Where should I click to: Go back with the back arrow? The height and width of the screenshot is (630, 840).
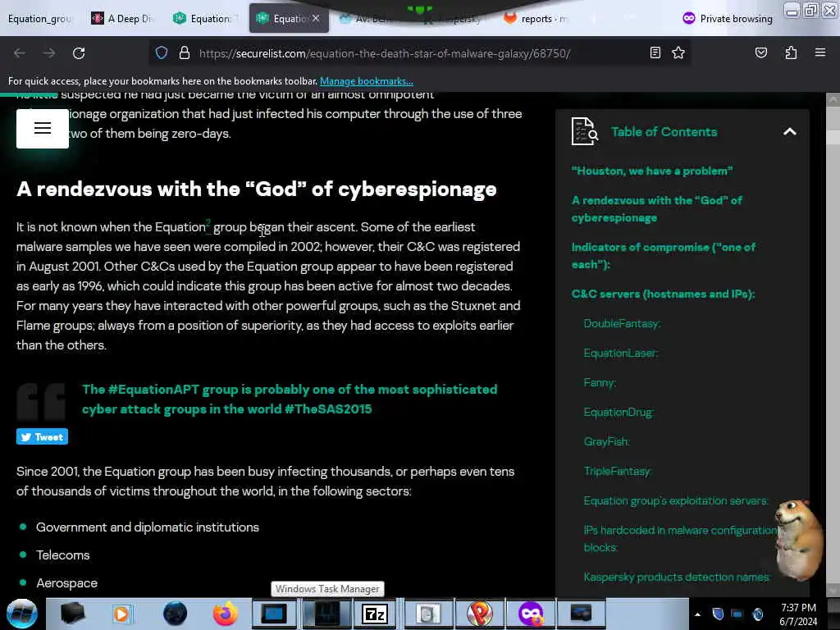(x=20, y=53)
